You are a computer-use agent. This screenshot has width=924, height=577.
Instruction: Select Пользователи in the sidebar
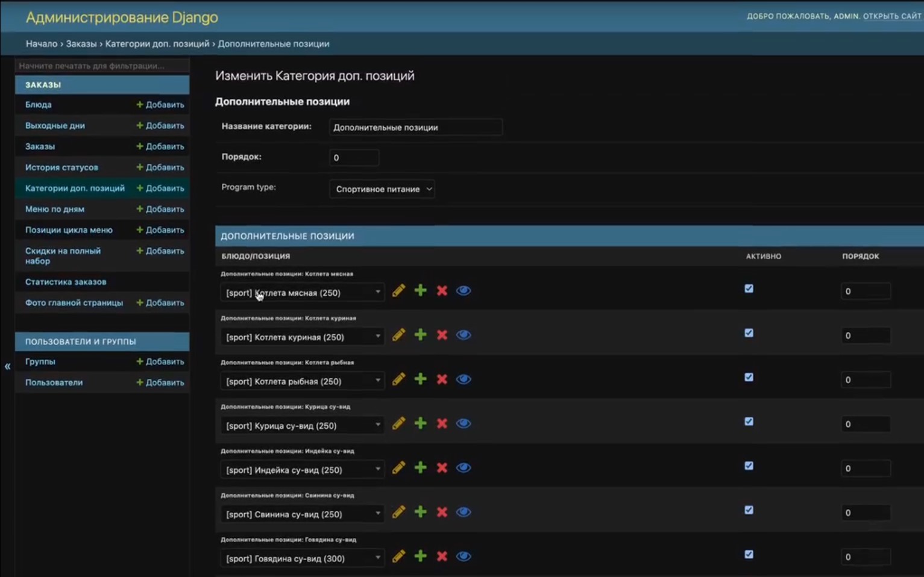coord(54,382)
